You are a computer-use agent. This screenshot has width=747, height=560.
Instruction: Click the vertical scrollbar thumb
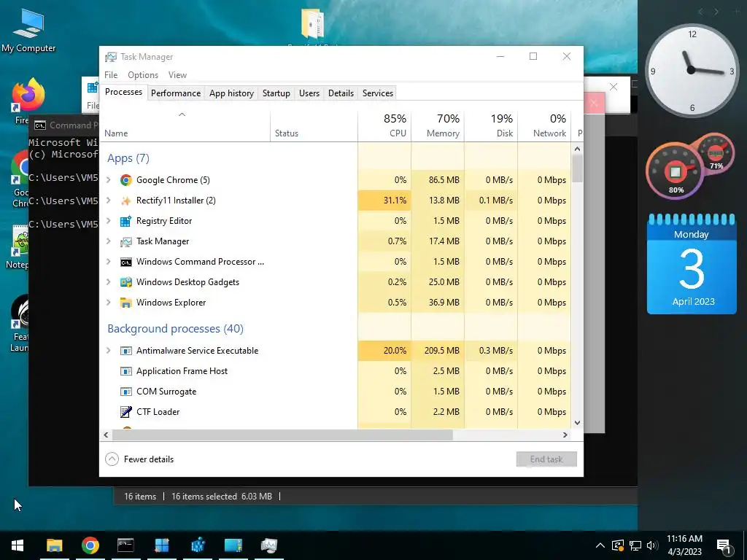point(578,168)
